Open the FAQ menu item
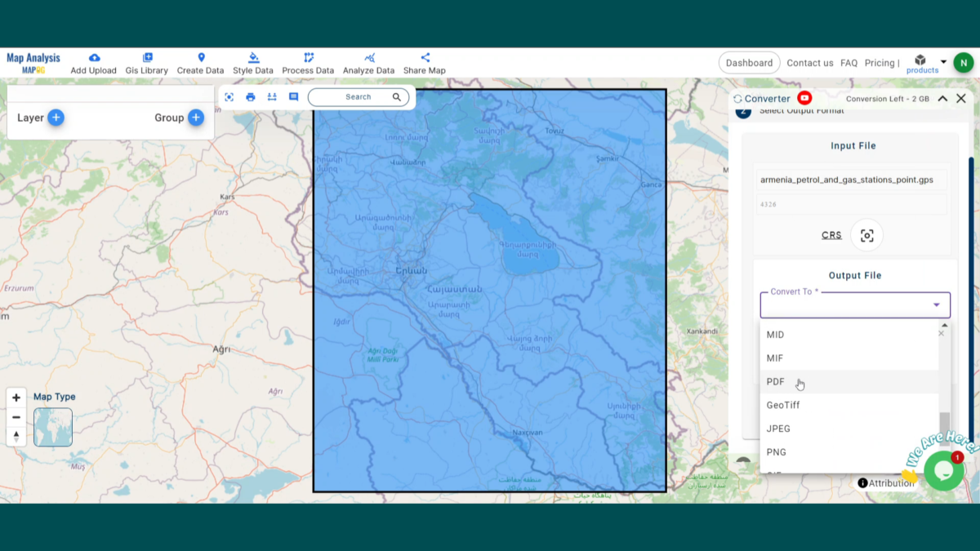 click(x=849, y=63)
